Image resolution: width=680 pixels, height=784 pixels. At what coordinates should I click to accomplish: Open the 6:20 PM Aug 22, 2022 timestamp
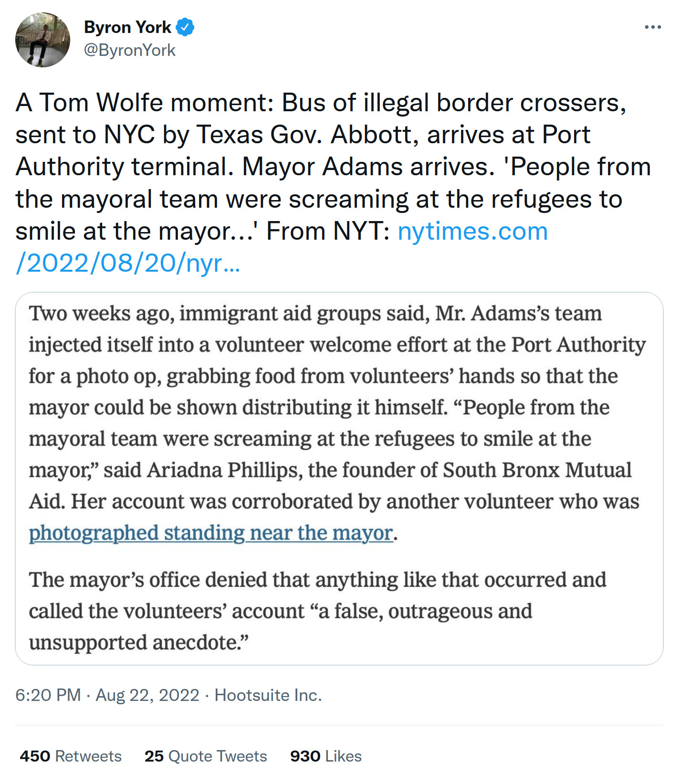(107, 695)
